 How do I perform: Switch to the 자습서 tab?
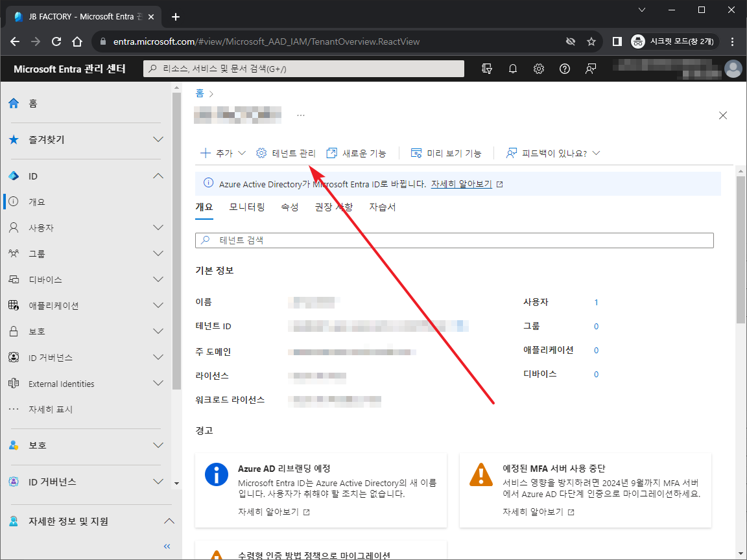383,207
